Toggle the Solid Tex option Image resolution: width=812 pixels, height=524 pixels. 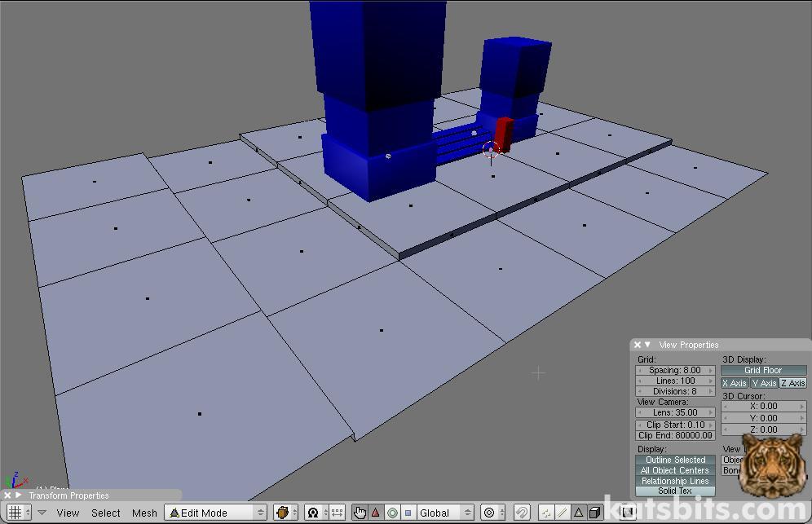coord(675,491)
